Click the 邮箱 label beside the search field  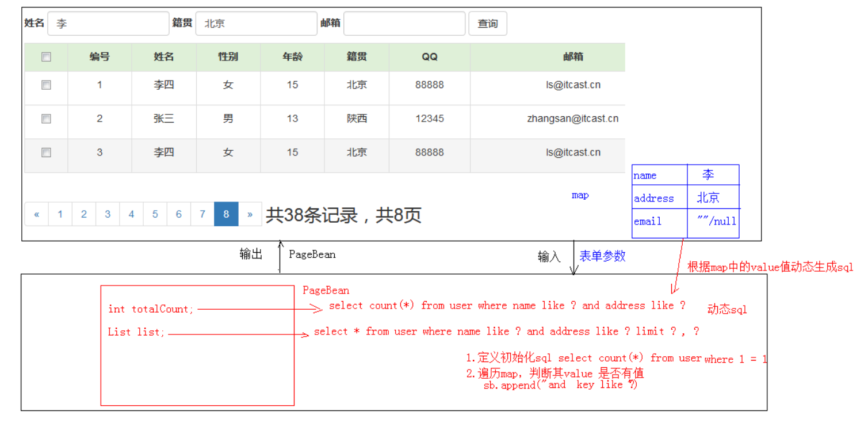(331, 23)
